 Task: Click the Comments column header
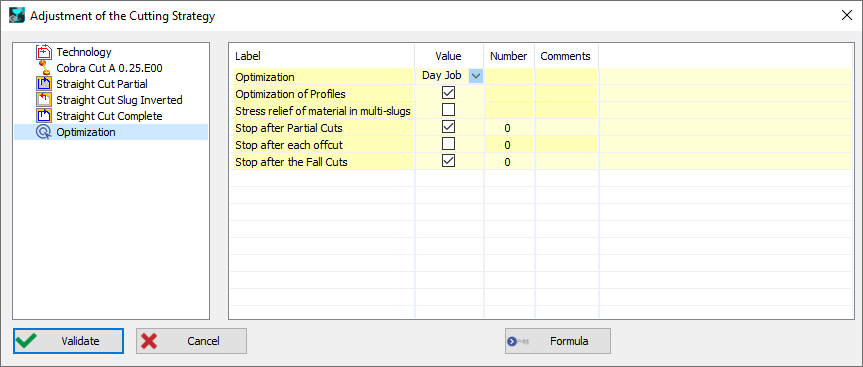[x=566, y=56]
